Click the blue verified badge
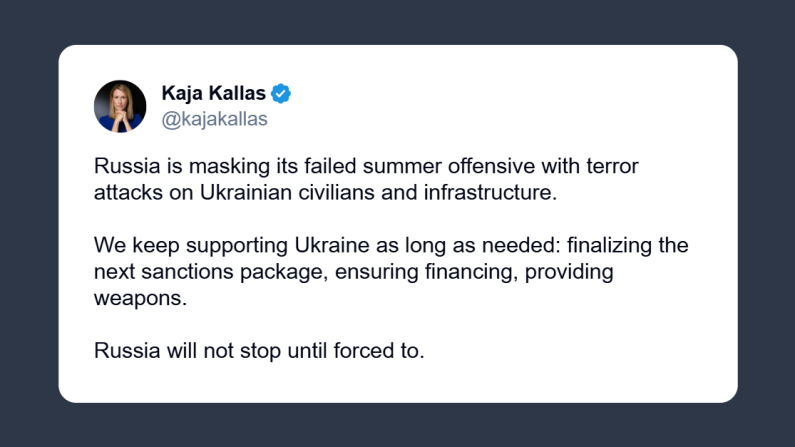This screenshot has height=447, width=795. point(282,94)
